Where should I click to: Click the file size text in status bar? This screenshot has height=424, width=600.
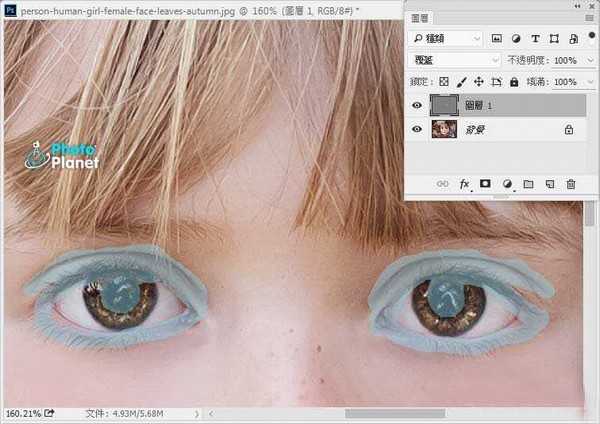(125, 414)
